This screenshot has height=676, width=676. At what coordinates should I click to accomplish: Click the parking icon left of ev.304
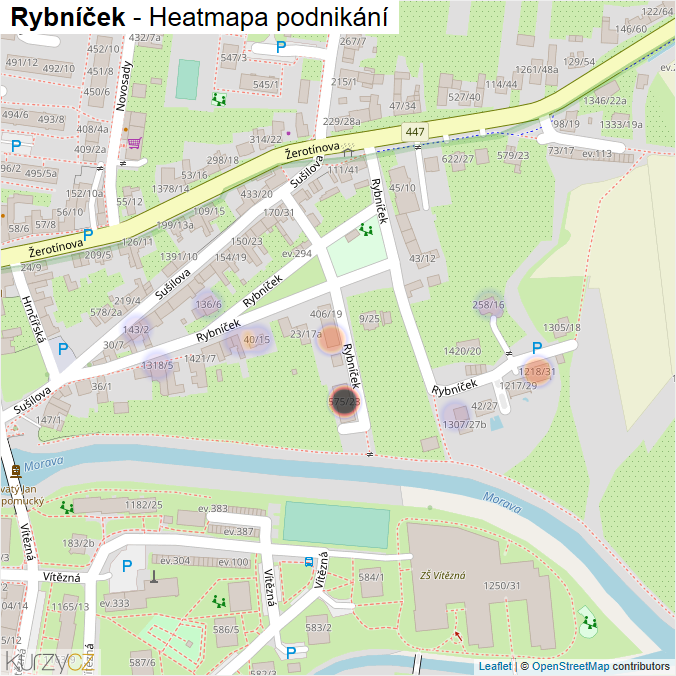pos(127,566)
